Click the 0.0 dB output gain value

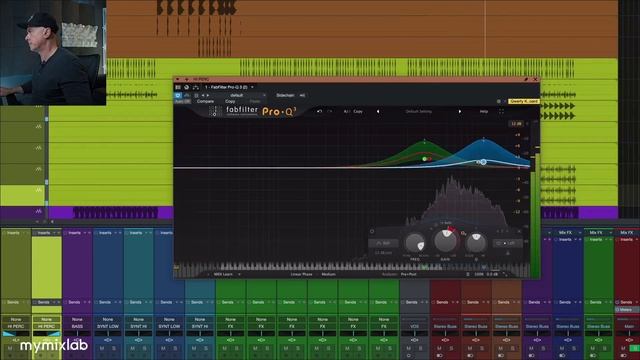(x=492, y=274)
